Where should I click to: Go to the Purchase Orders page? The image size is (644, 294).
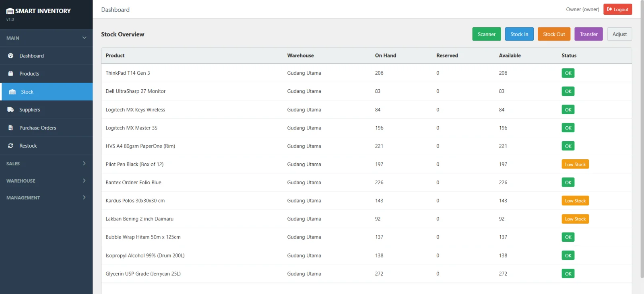pyautogui.click(x=37, y=128)
